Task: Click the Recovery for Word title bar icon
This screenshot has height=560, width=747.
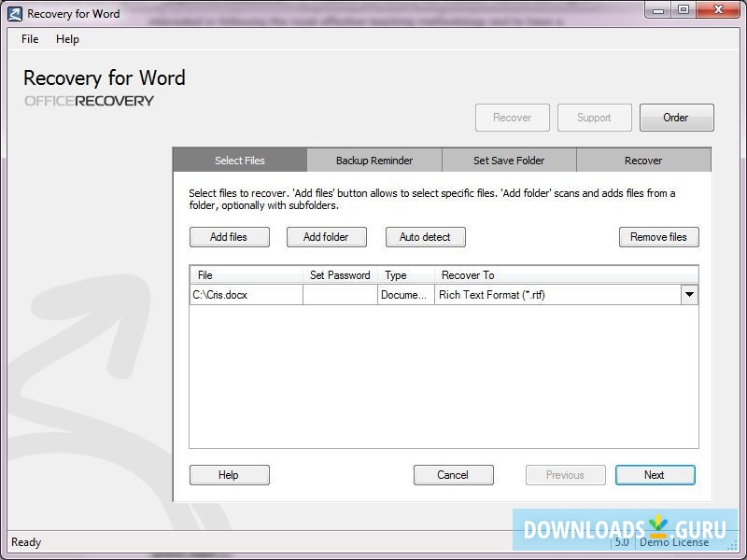Action: click(x=13, y=13)
